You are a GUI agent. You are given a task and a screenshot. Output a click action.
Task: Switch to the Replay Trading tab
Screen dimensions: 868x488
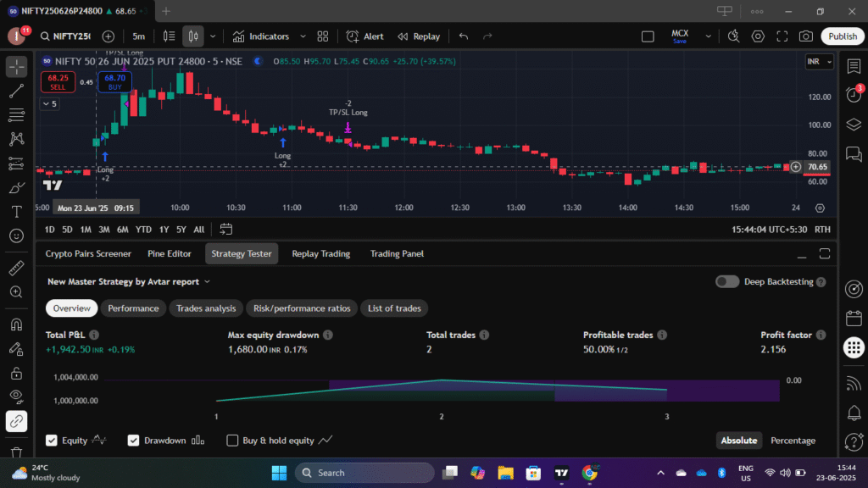tap(321, 253)
